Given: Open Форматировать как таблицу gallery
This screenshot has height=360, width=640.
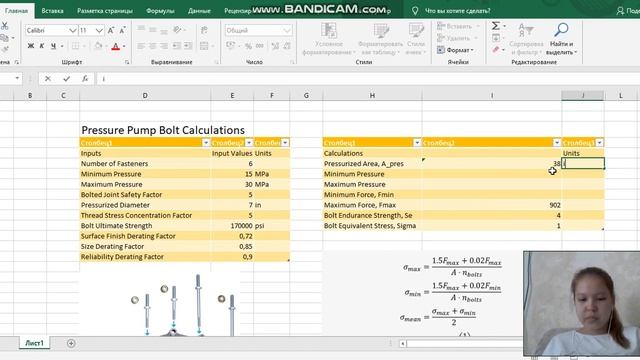Looking at the screenshot, I should (380, 39).
